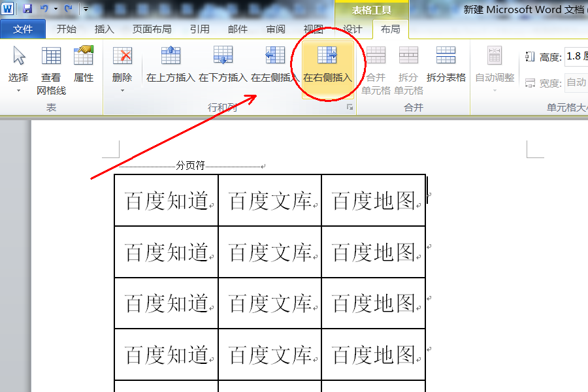Click the 宽度 column width input field
The height and width of the screenshot is (392, 588).
click(576, 82)
